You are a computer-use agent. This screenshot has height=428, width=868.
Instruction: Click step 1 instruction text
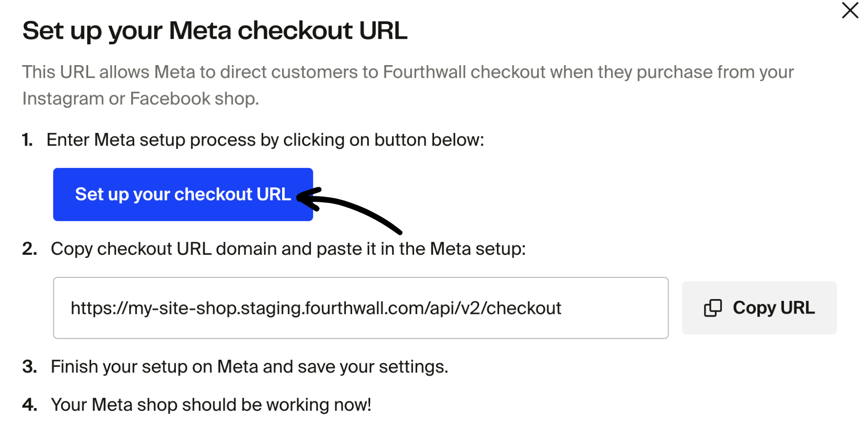click(x=266, y=139)
